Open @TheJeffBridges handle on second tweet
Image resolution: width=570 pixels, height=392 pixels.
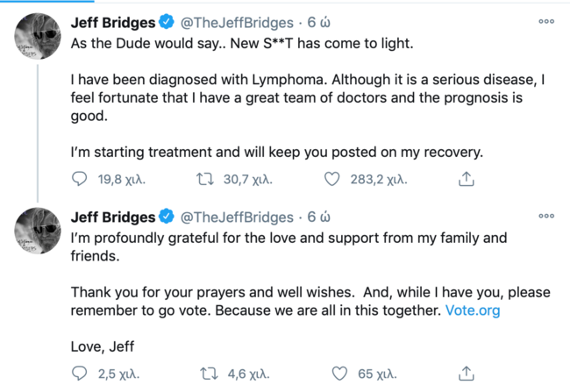(x=237, y=217)
